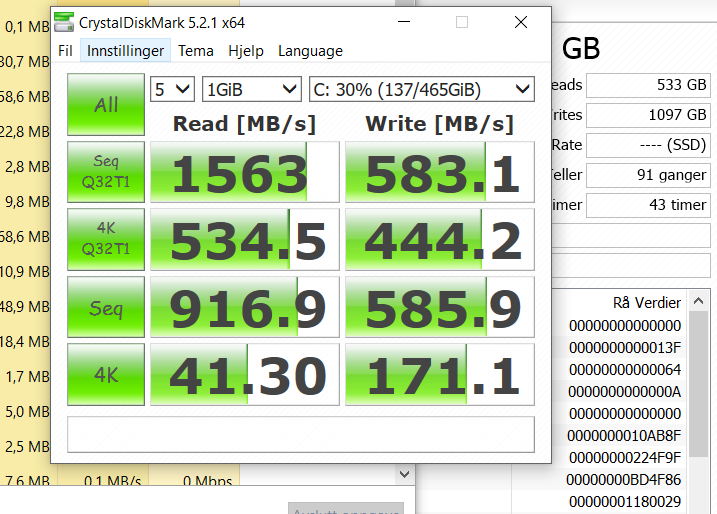The height and width of the screenshot is (514, 717).
Task: Click 2,5 MB in the background list
Action: 27,447
